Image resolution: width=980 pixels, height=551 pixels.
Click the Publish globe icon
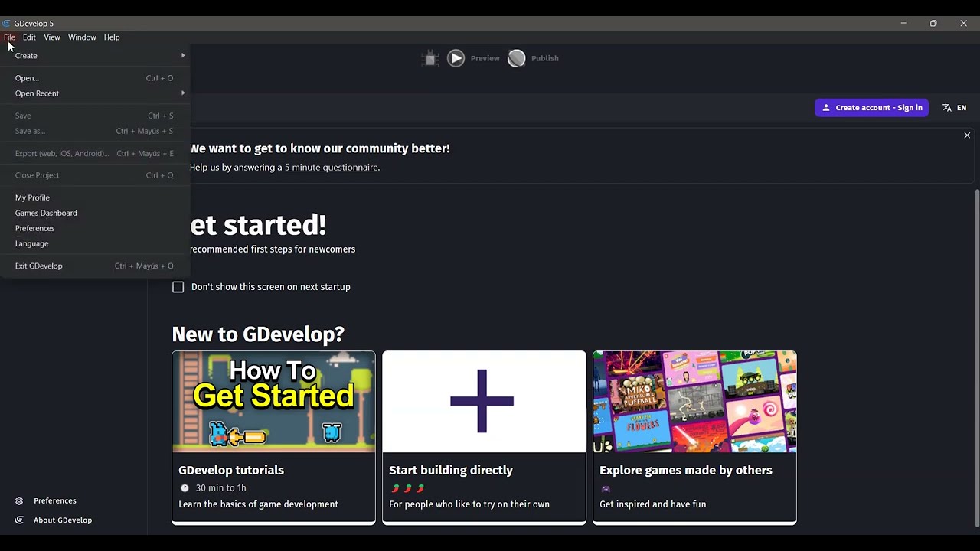pos(517,58)
